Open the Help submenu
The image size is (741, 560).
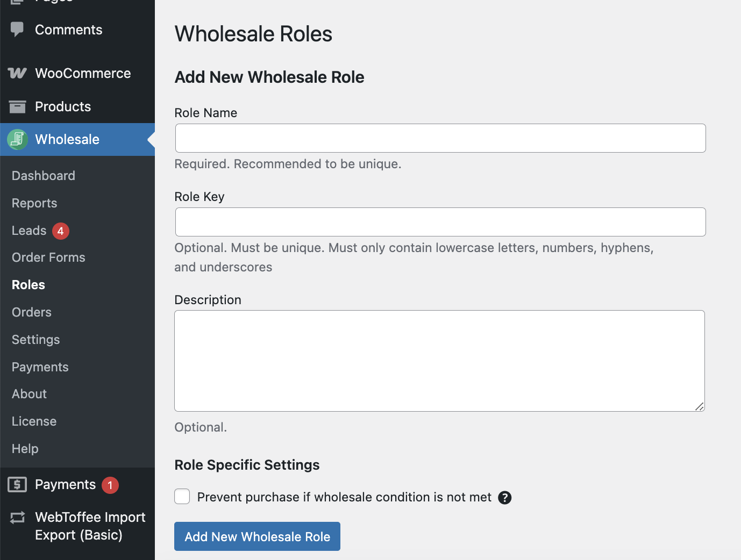coord(25,449)
